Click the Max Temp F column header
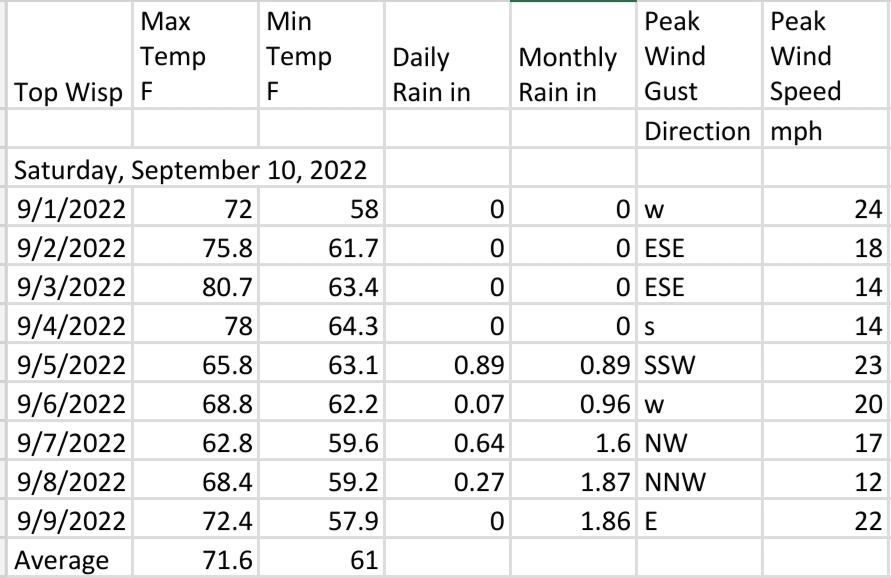Viewport: 891px width, 578px height. point(195,55)
